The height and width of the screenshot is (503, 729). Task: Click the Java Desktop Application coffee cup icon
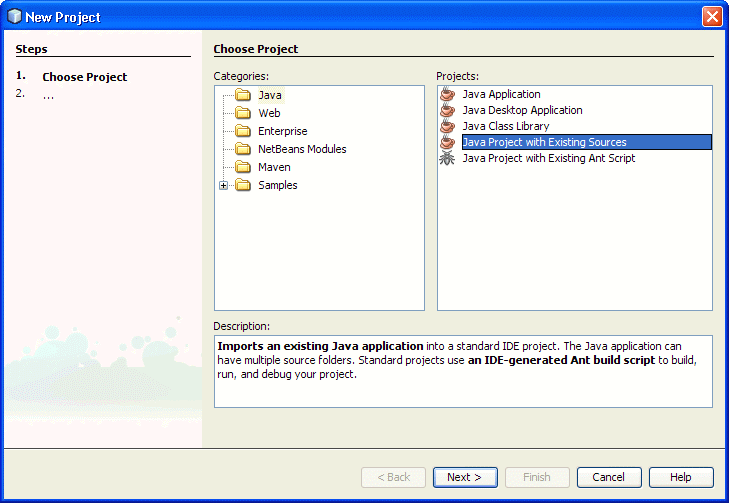[447, 110]
